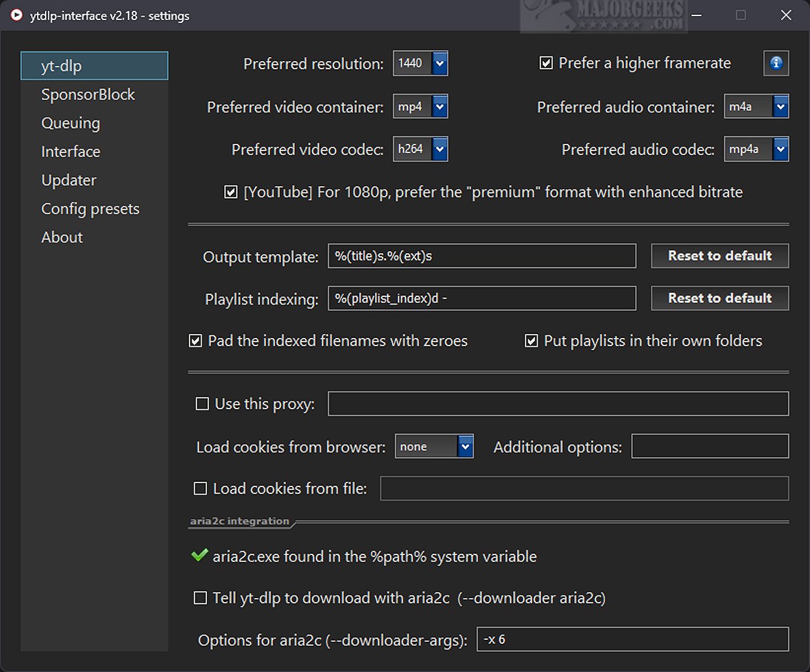Click the Additional options text field

point(710,446)
